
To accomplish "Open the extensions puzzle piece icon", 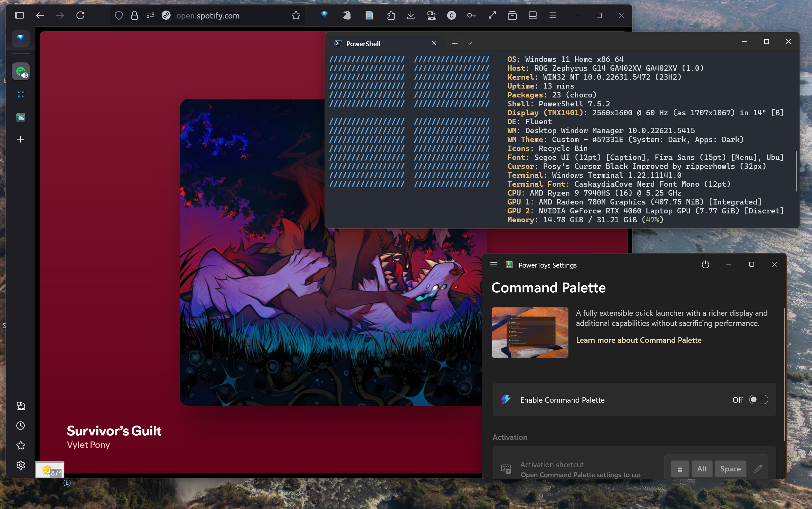I will [x=391, y=16].
